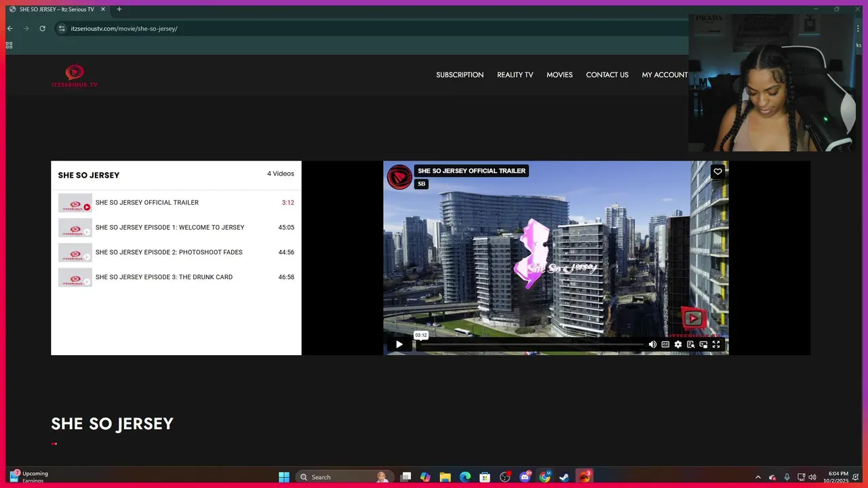Click the SB badge on the video
The height and width of the screenshot is (488, 868).
421,184
